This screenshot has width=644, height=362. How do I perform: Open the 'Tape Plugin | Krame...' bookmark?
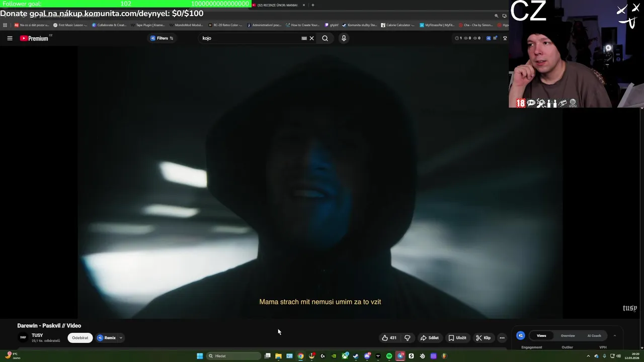pyautogui.click(x=147, y=25)
